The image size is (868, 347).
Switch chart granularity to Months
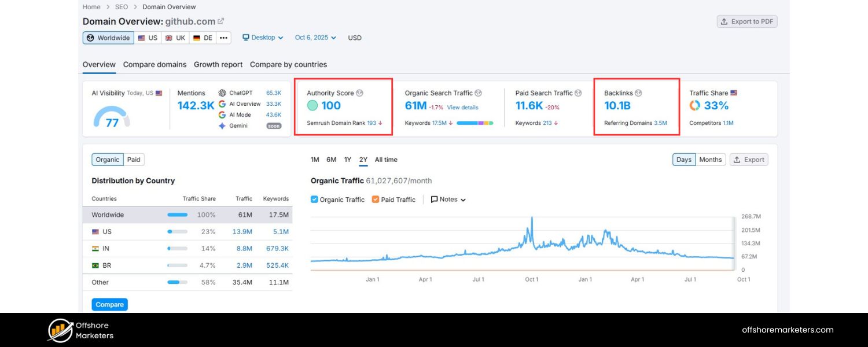(x=710, y=159)
